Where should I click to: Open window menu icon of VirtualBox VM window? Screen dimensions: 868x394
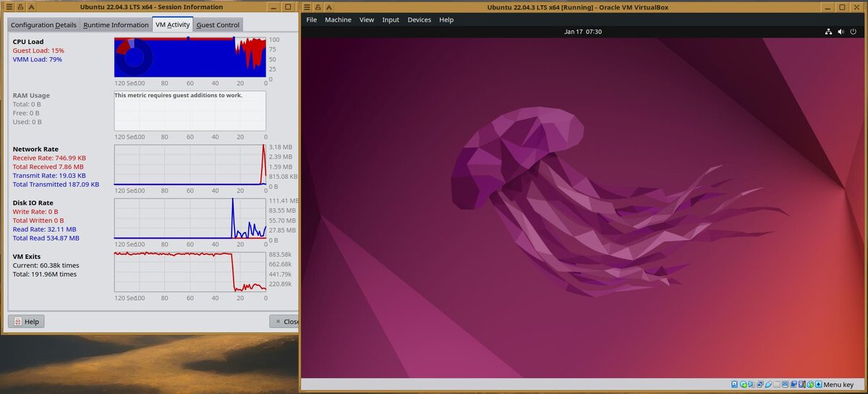coord(307,7)
